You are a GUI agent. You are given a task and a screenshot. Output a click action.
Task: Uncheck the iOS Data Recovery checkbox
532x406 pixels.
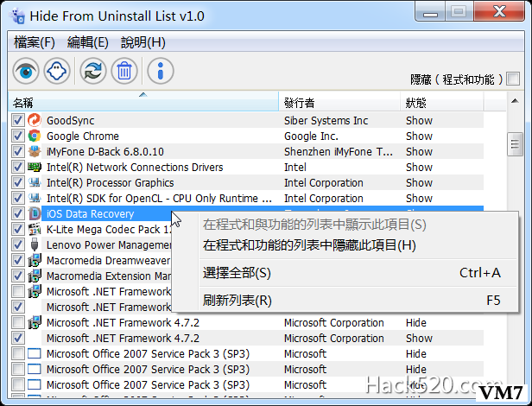(x=17, y=213)
